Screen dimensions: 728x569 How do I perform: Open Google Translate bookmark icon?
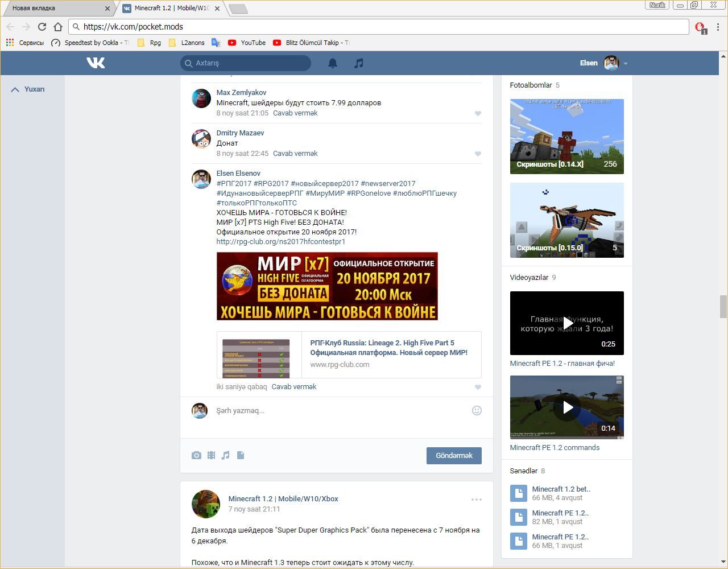(216, 43)
